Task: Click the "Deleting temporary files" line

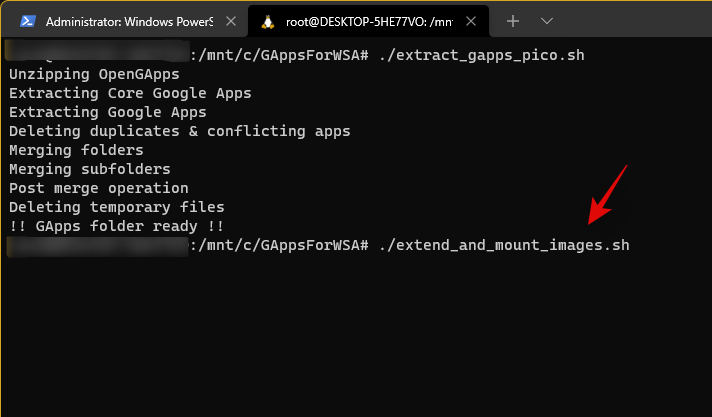Action: point(117,207)
